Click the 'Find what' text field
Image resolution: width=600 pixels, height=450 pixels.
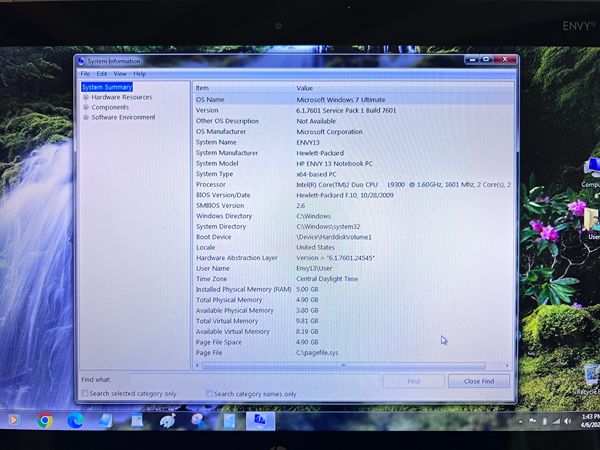(x=254, y=380)
